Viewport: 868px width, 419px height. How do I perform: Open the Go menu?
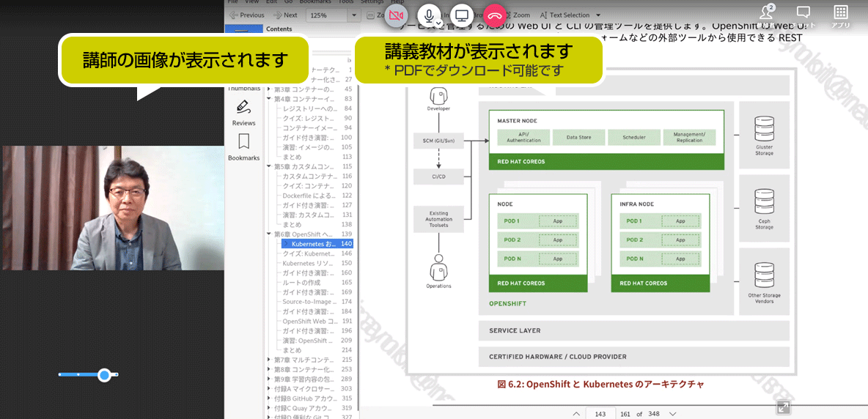pos(288,1)
